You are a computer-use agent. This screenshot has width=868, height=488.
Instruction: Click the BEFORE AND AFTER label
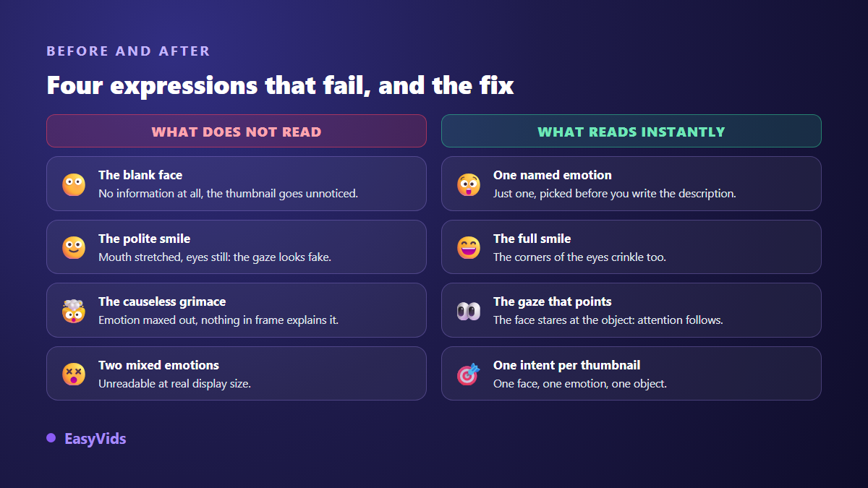click(129, 51)
